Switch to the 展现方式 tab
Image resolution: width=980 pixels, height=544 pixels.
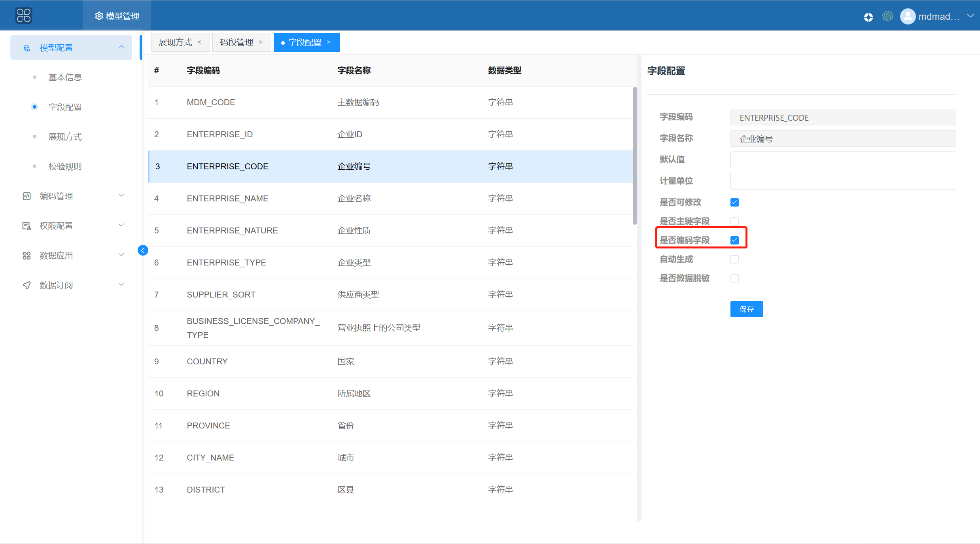pyautogui.click(x=175, y=42)
